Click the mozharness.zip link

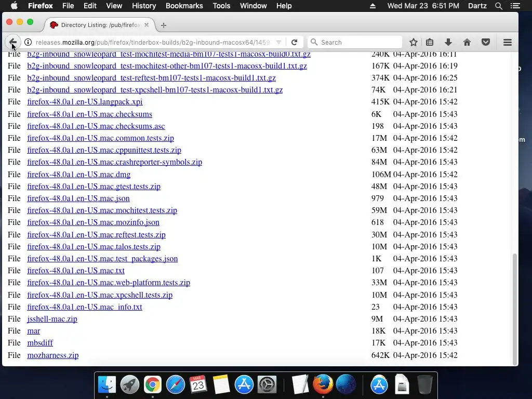click(x=53, y=355)
